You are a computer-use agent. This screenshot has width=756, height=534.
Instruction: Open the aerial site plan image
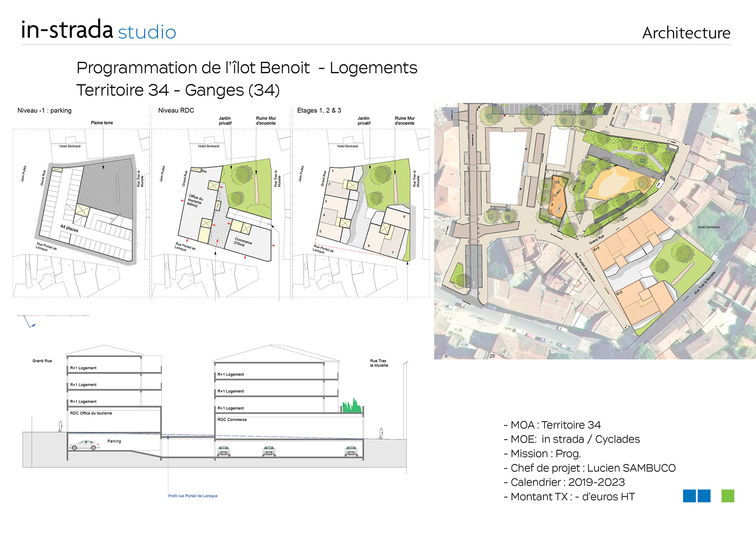(595, 231)
